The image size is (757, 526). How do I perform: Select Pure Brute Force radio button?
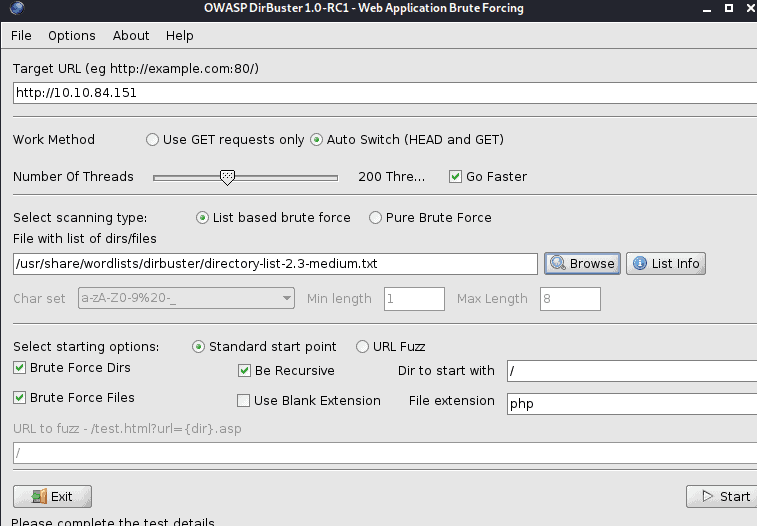click(x=375, y=218)
